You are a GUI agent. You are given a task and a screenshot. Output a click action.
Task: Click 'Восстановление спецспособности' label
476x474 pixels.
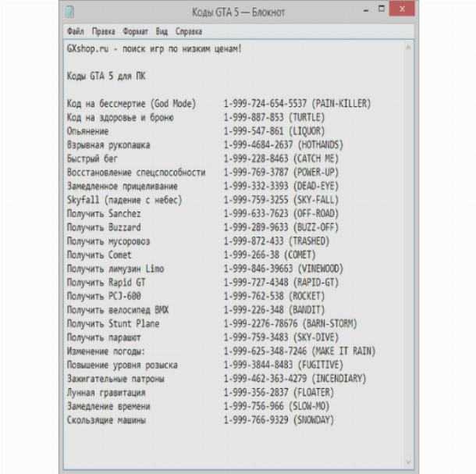tap(136, 173)
